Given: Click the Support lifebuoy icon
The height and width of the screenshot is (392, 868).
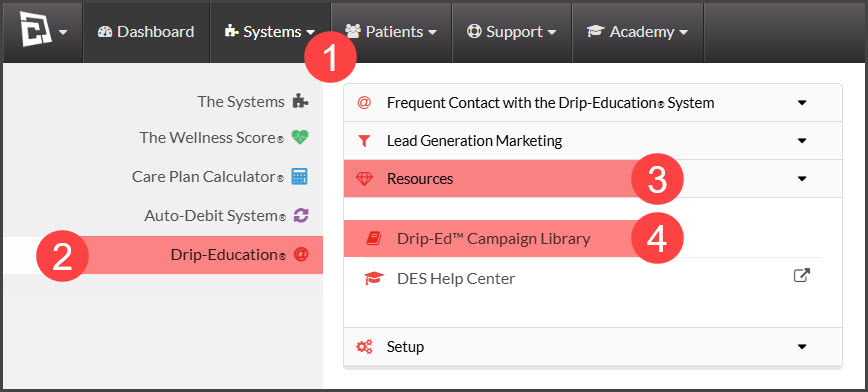Looking at the screenshot, I should point(474,32).
